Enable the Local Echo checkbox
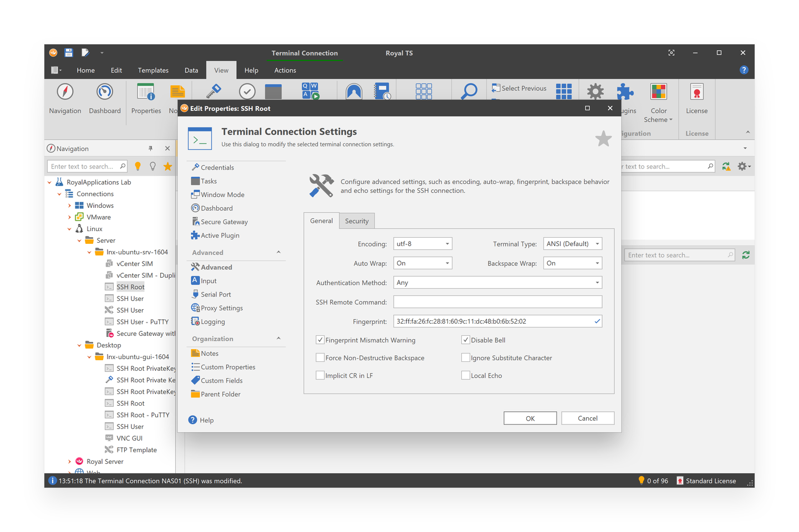Image resolution: width=799 pixels, height=532 pixels. pyautogui.click(x=466, y=376)
